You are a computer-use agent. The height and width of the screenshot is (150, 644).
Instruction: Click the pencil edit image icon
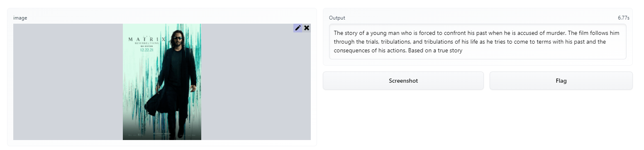(x=298, y=28)
